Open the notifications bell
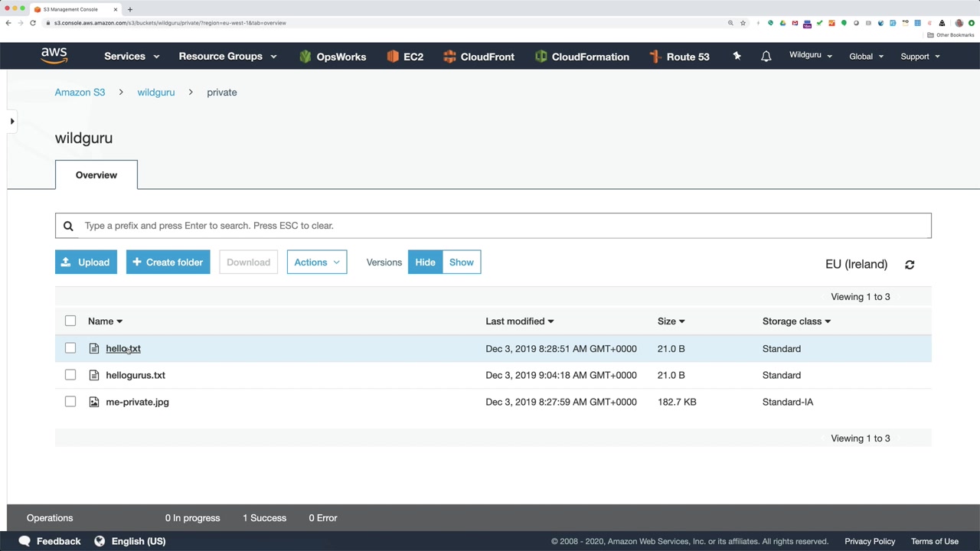Screen dimensions: 980x551 (766, 57)
